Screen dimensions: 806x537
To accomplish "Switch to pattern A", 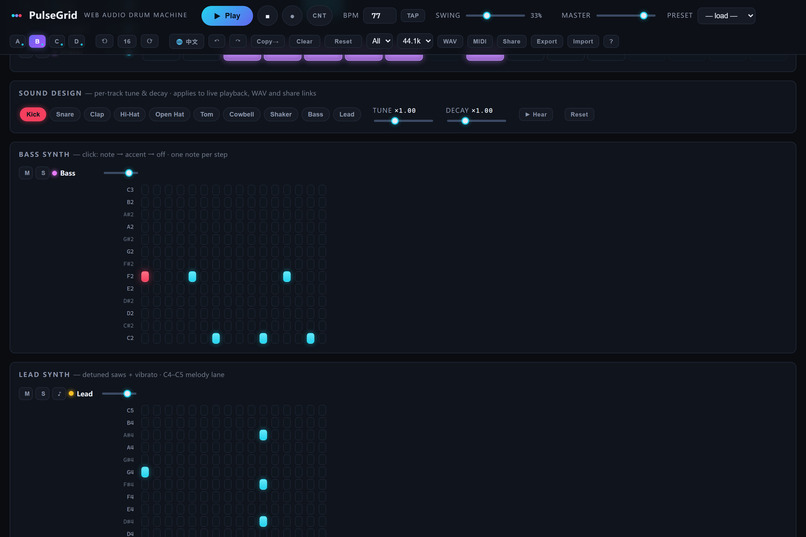I will (18, 42).
